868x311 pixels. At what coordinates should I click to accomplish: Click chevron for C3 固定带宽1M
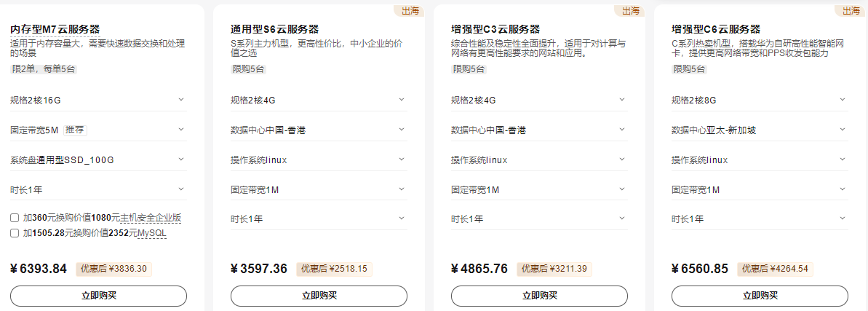point(622,189)
